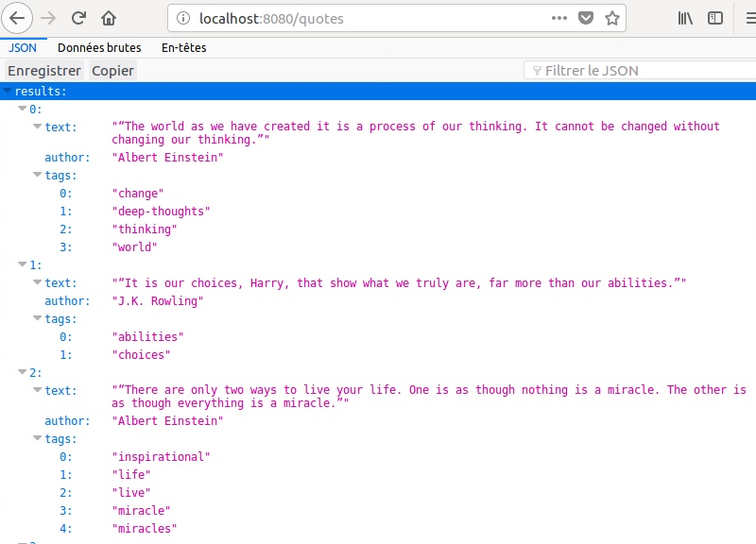Select the quote about the world we created
The width and height of the screenshot is (756, 544).
point(416,133)
